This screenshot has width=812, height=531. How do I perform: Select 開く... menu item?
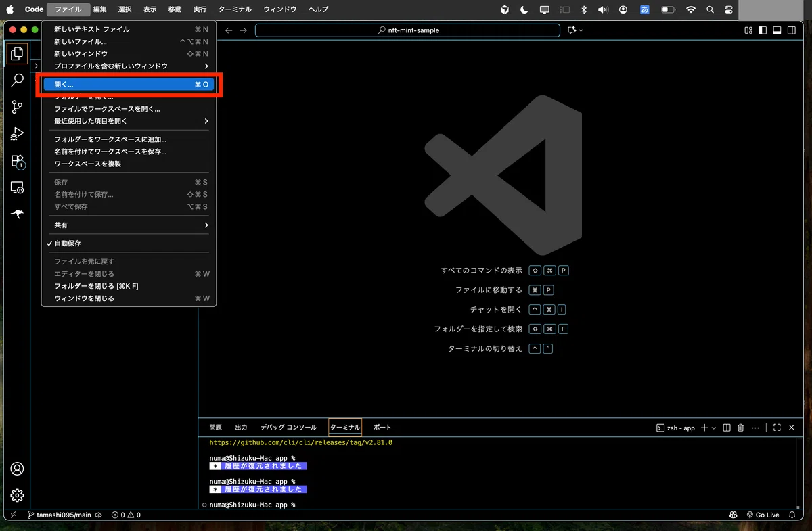(x=129, y=85)
